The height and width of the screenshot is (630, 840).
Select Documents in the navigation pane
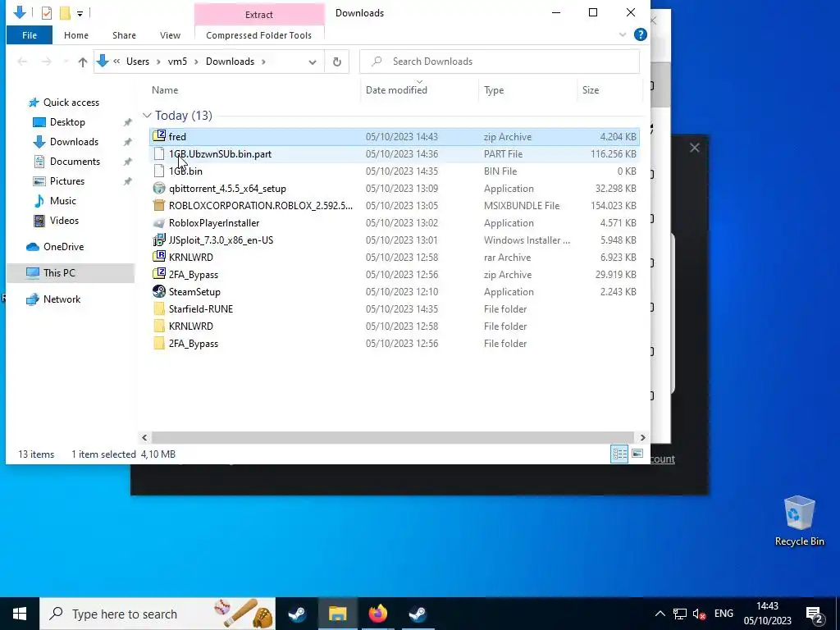[75, 162]
